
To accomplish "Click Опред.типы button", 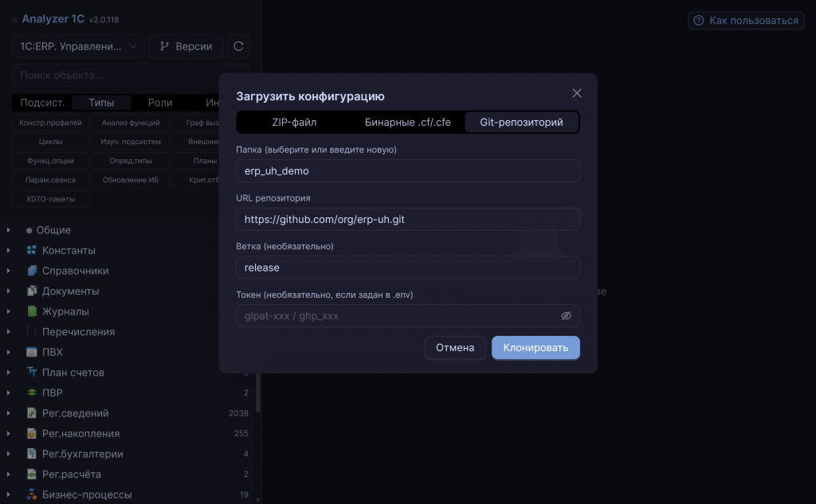I will (x=131, y=161).
